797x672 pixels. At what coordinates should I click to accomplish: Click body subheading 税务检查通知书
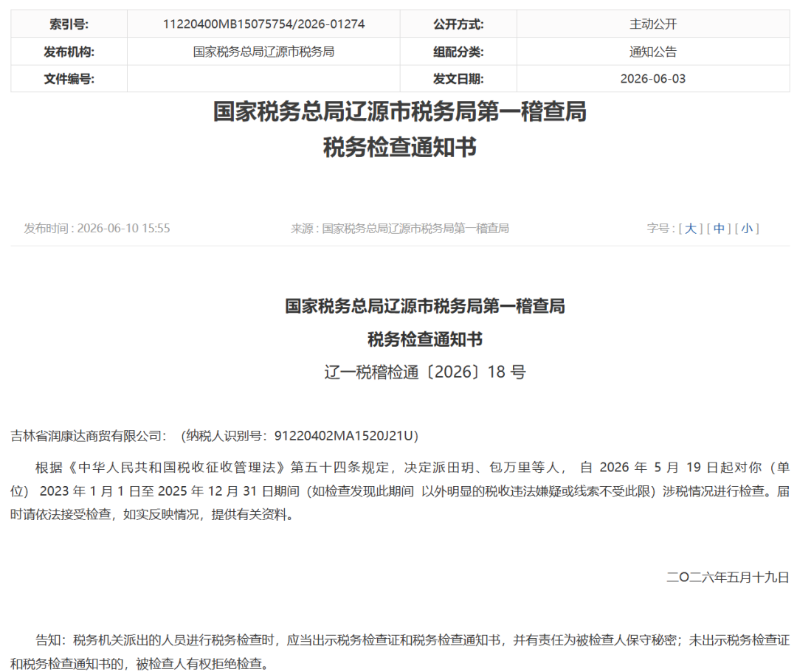(x=425, y=339)
